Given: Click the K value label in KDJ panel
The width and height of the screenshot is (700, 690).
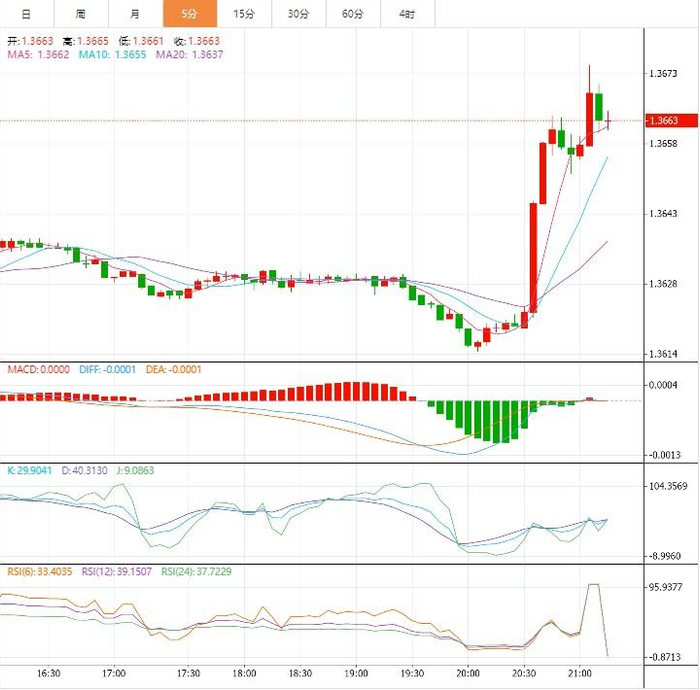Looking at the screenshot, I should click(29, 470).
